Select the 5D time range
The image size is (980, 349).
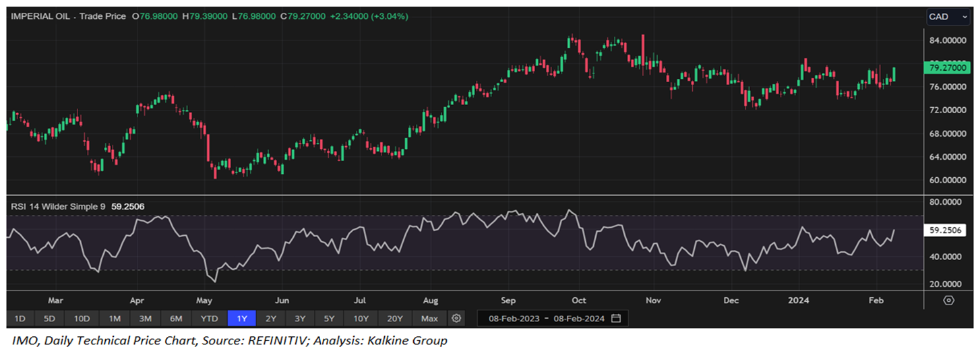tap(49, 318)
